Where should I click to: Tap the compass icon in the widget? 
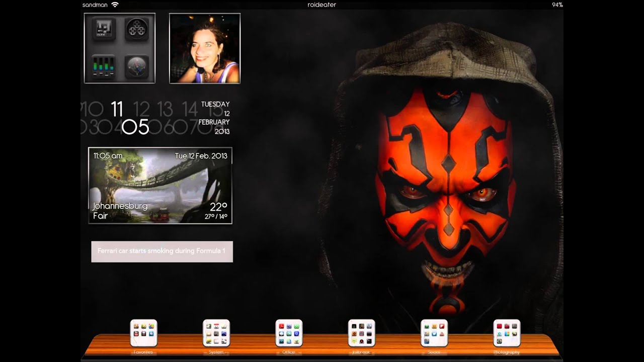pyautogui.click(x=136, y=67)
